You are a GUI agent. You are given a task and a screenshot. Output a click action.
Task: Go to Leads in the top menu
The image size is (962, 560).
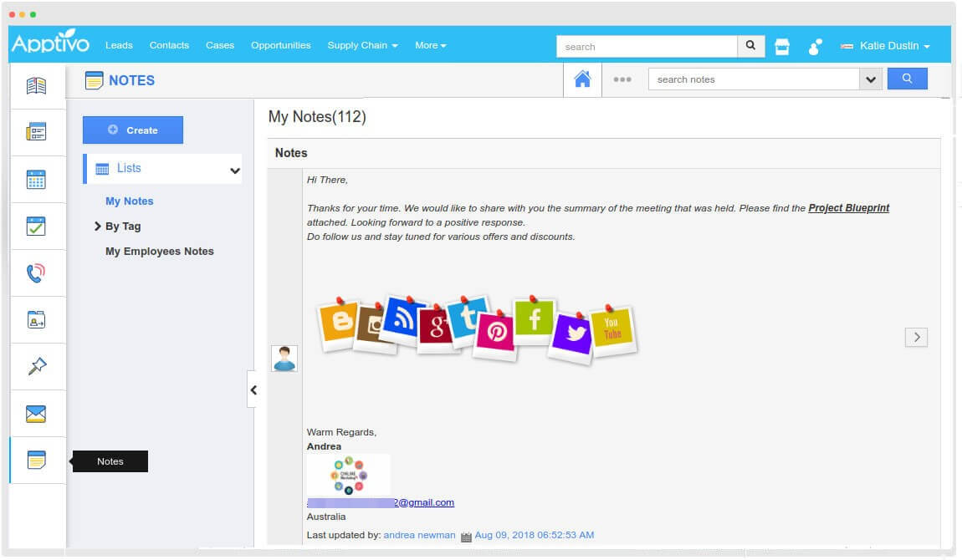point(119,45)
